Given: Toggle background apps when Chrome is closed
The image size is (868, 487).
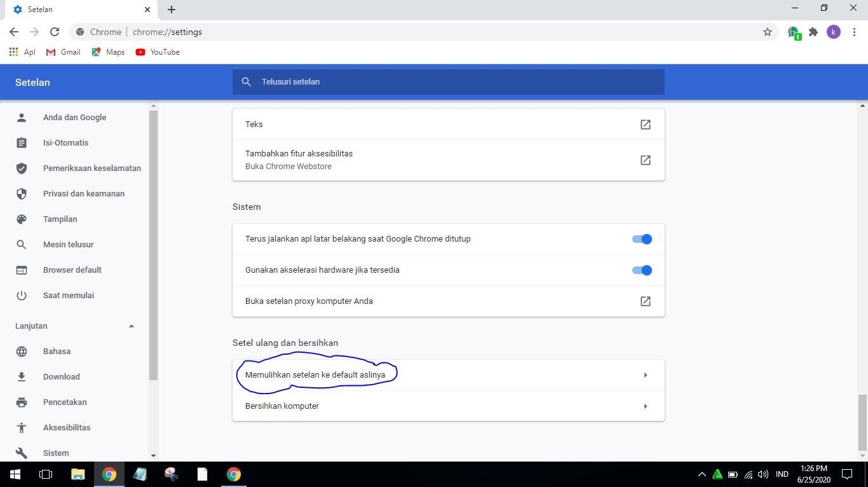Looking at the screenshot, I should (642, 239).
